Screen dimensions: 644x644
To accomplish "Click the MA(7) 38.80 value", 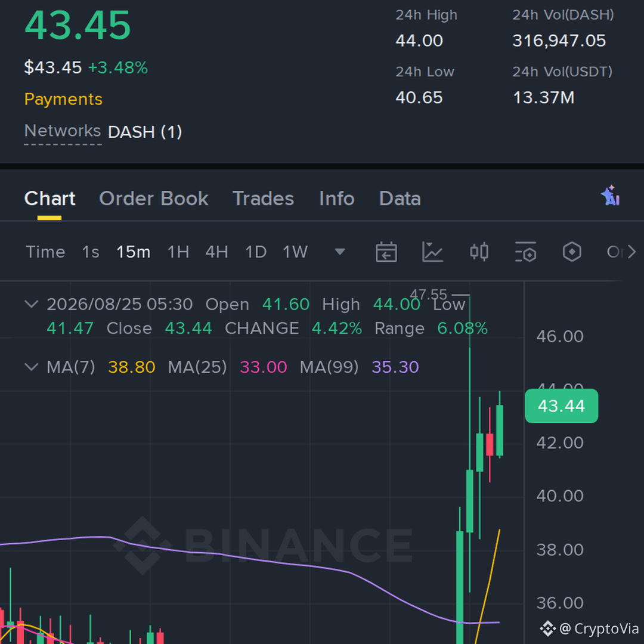I will (132, 367).
